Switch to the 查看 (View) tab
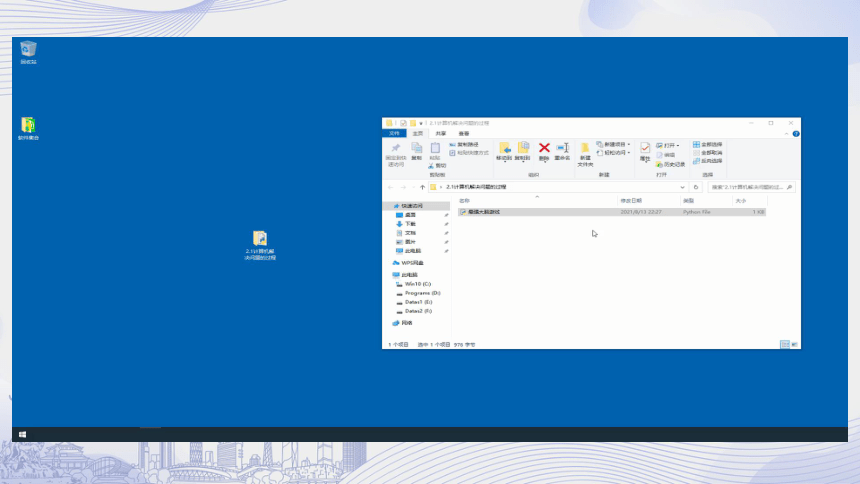The image size is (860, 484). [x=464, y=134]
